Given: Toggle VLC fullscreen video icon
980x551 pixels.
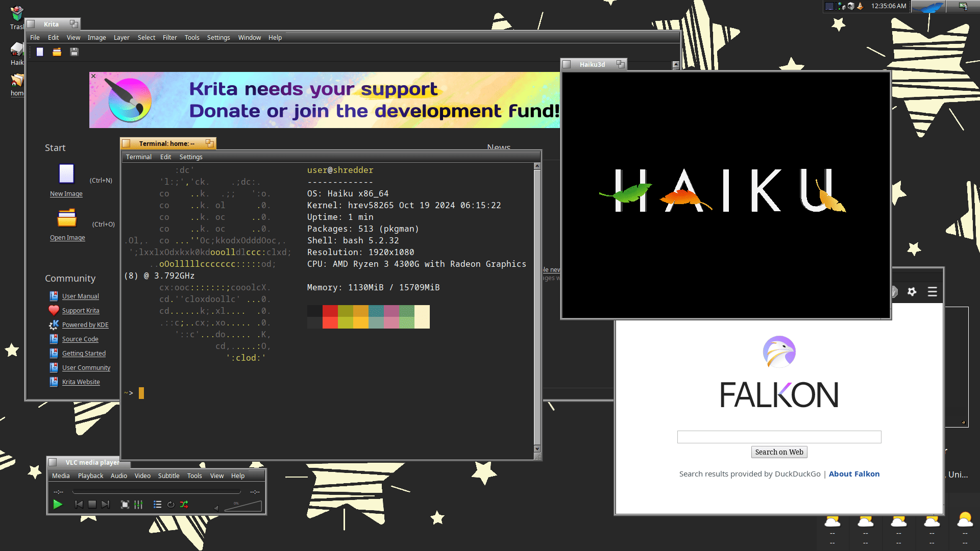Looking at the screenshot, I should (125, 505).
